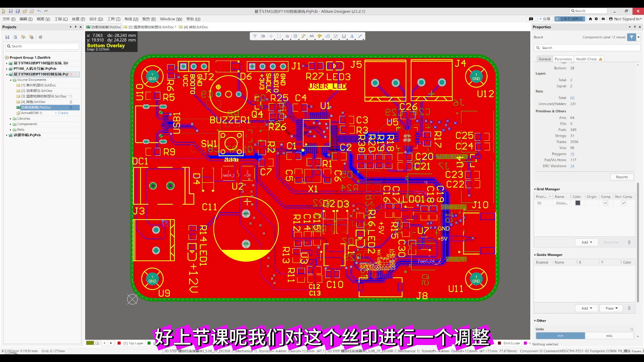Image resolution: width=644 pixels, height=362 pixels.
Task: Open the Projects panel settings gear icon
Action: (40, 37)
